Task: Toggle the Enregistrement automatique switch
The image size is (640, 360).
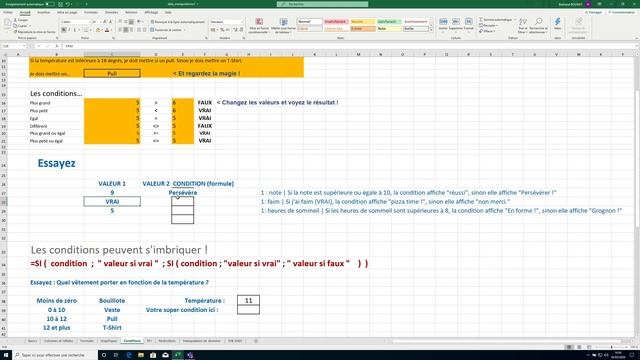Action: (50, 4)
